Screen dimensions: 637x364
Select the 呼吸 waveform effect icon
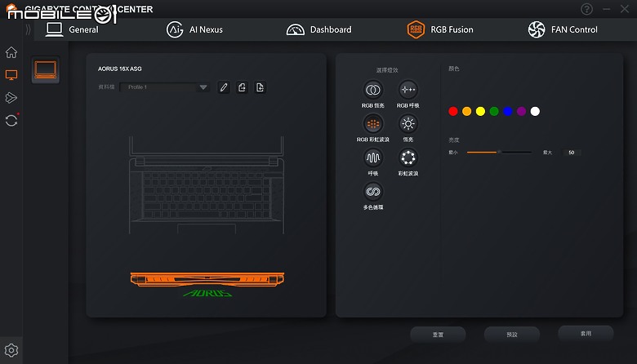(373, 158)
